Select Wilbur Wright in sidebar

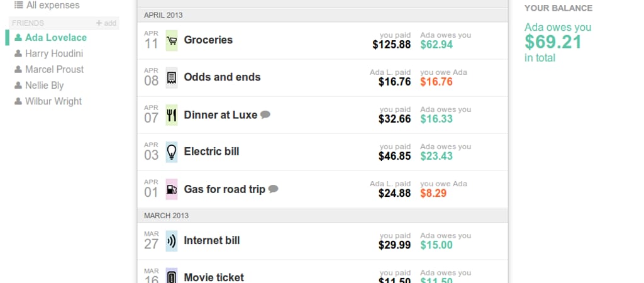click(x=53, y=101)
